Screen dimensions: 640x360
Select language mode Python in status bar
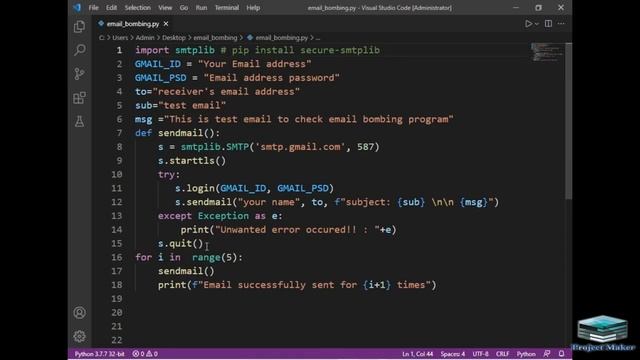(x=526, y=354)
